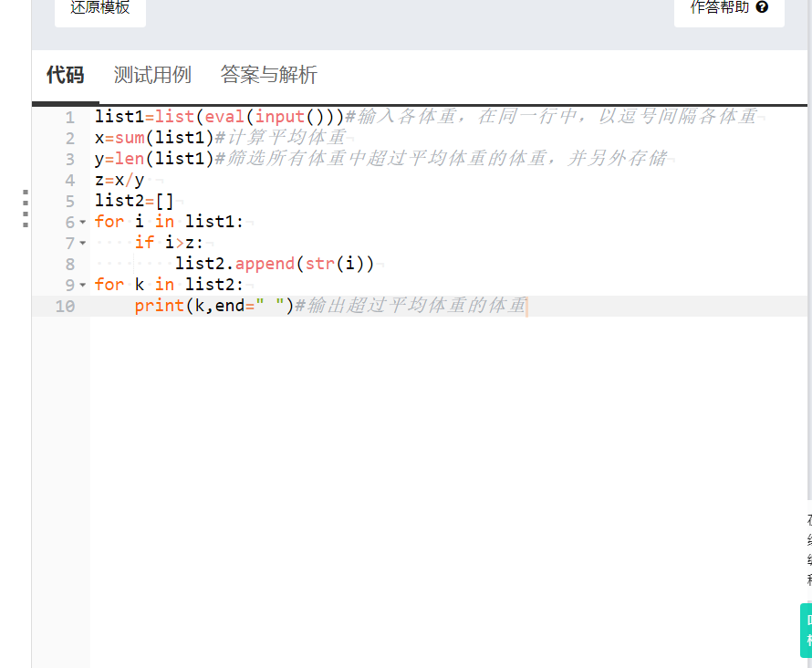Place cursor on line list2=[]
The image size is (812, 668).
[134, 201]
